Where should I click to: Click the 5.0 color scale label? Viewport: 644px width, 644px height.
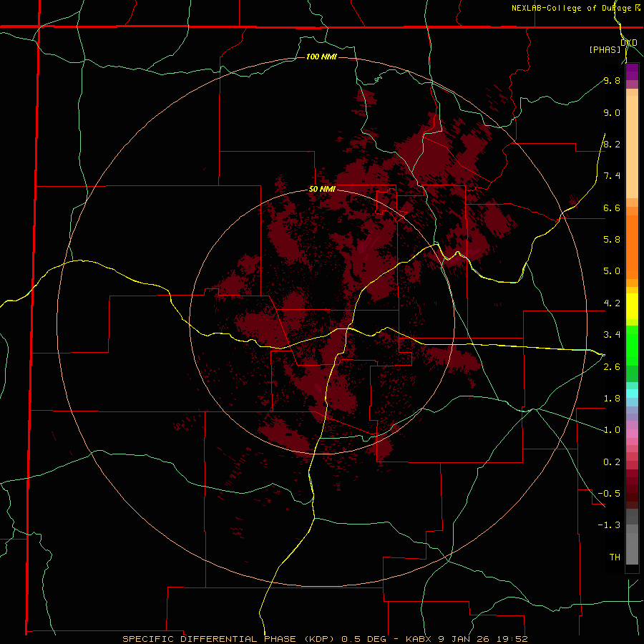(612, 271)
